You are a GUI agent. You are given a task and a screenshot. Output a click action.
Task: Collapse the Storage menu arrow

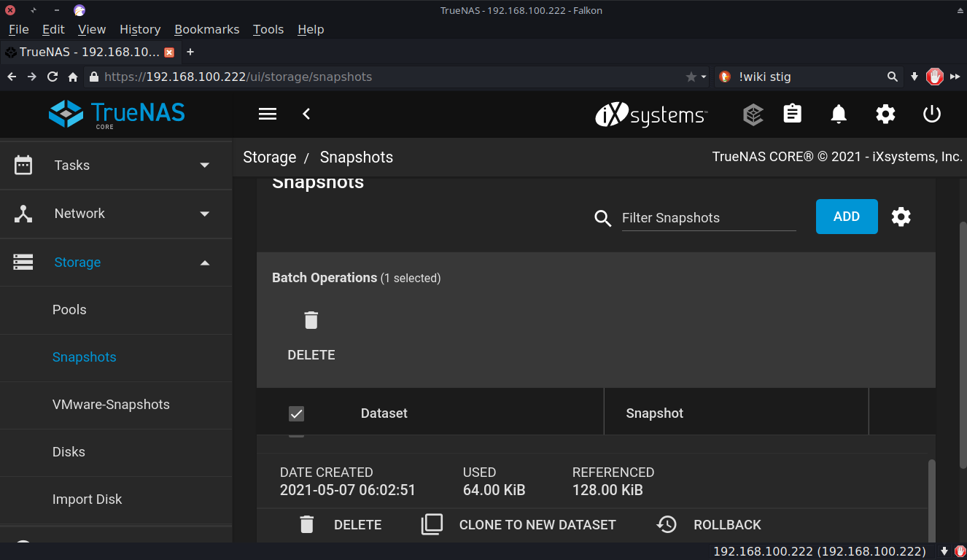pyautogui.click(x=205, y=262)
